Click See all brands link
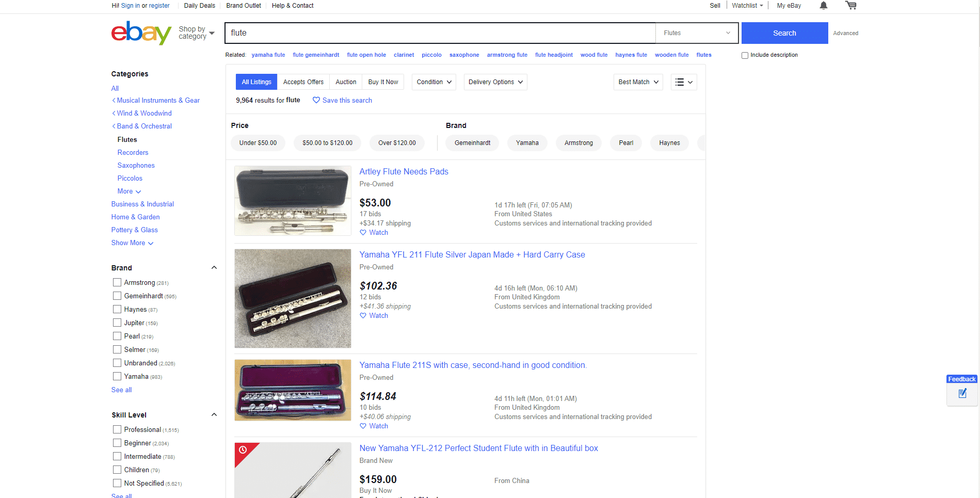The width and height of the screenshot is (980, 498). pyautogui.click(x=122, y=390)
